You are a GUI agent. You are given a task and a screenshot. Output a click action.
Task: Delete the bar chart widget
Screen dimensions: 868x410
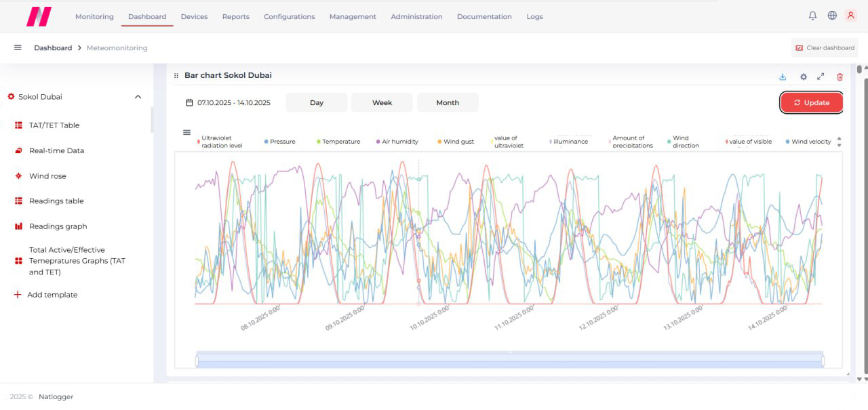click(840, 77)
